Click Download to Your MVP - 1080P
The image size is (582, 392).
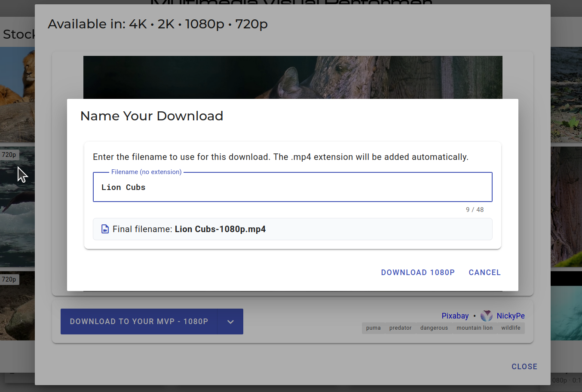pos(139,322)
